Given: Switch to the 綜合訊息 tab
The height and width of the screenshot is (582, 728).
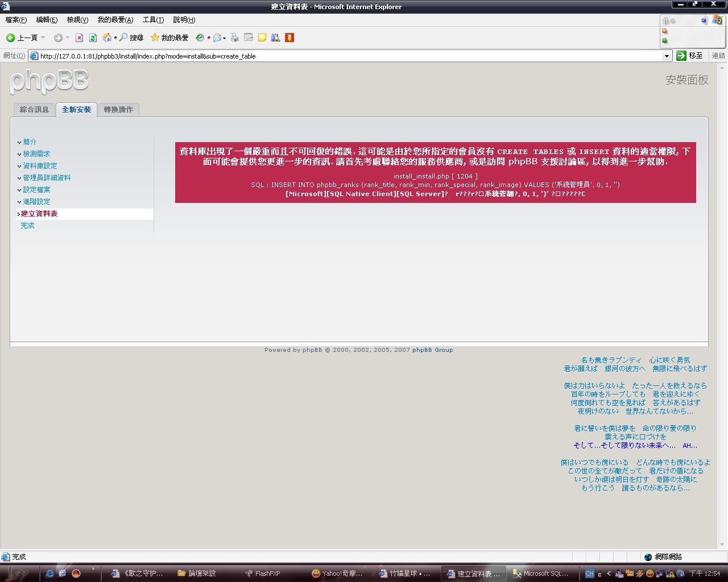Looking at the screenshot, I should click(x=34, y=110).
